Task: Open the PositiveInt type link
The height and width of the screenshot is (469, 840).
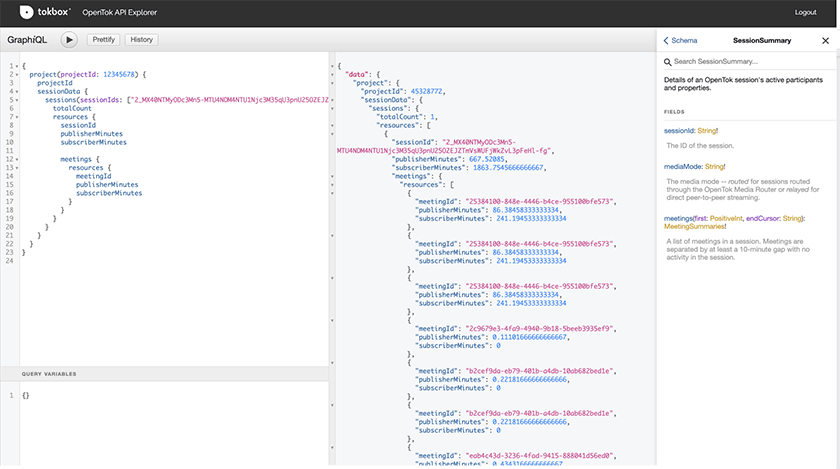Action: pos(726,219)
